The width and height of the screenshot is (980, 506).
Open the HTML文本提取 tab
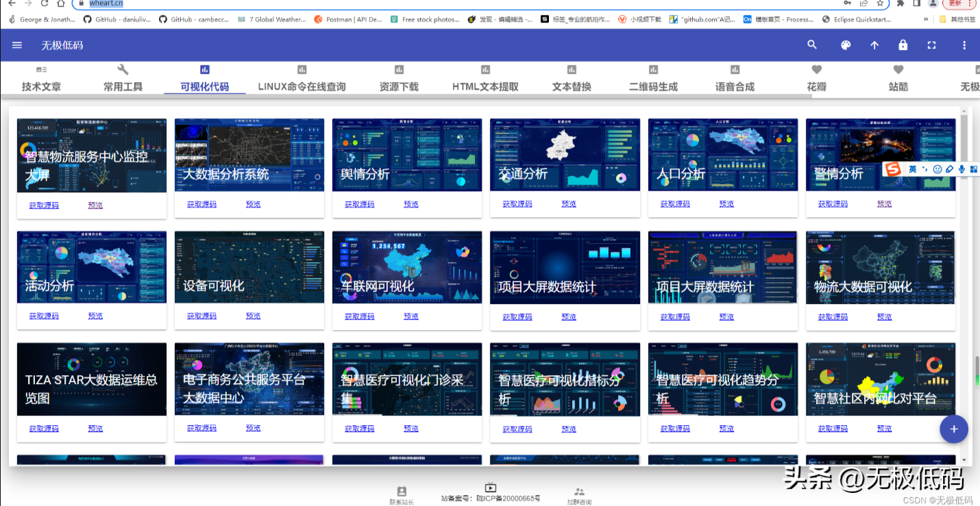point(485,79)
